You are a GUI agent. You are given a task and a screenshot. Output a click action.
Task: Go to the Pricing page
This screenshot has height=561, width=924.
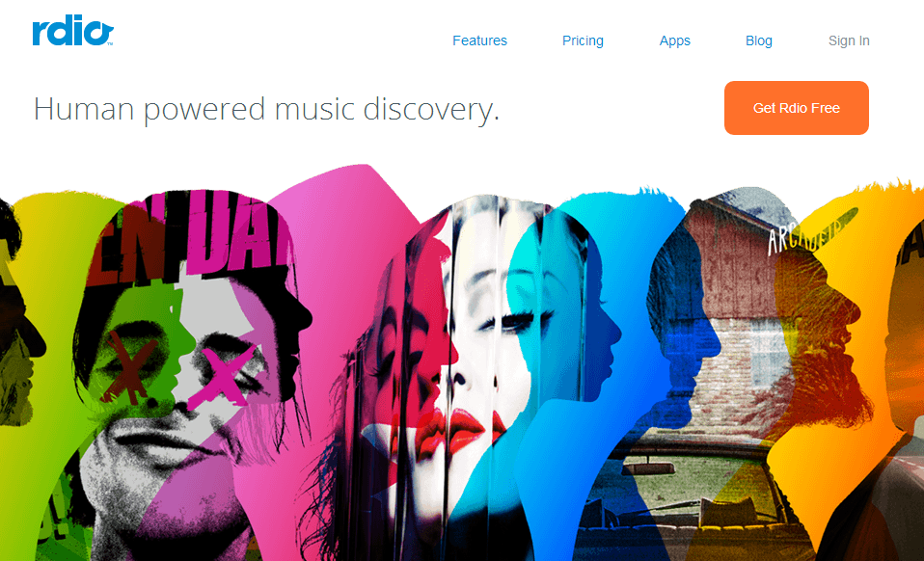pos(583,40)
